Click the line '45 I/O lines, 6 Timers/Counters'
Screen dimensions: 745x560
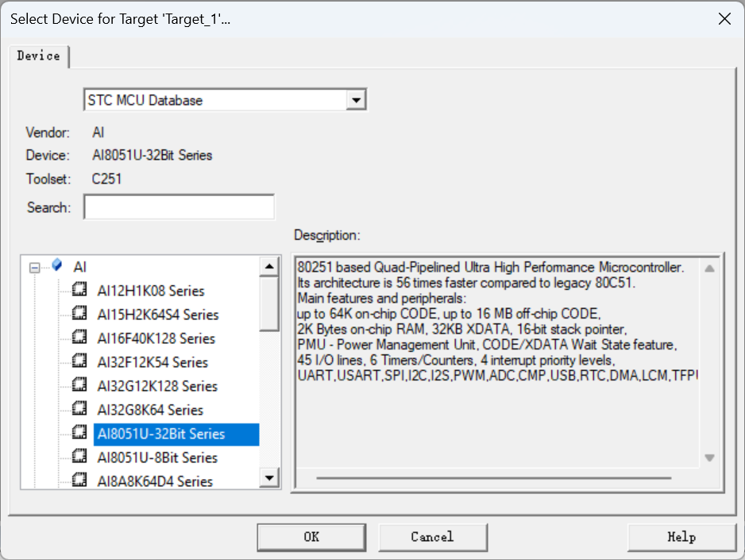pyautogui.click(x=456, y=360)
